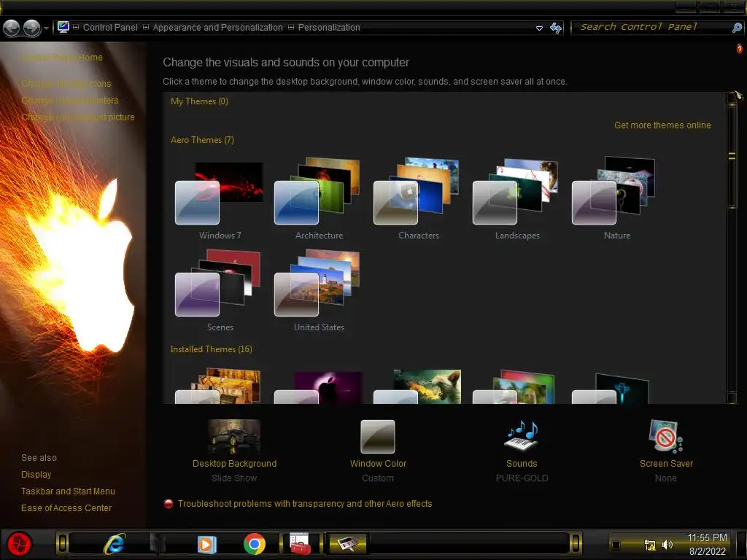Open Taskbar and Start Menu link
The width and height of the screenshot is (747, 560).
[68, 491]
